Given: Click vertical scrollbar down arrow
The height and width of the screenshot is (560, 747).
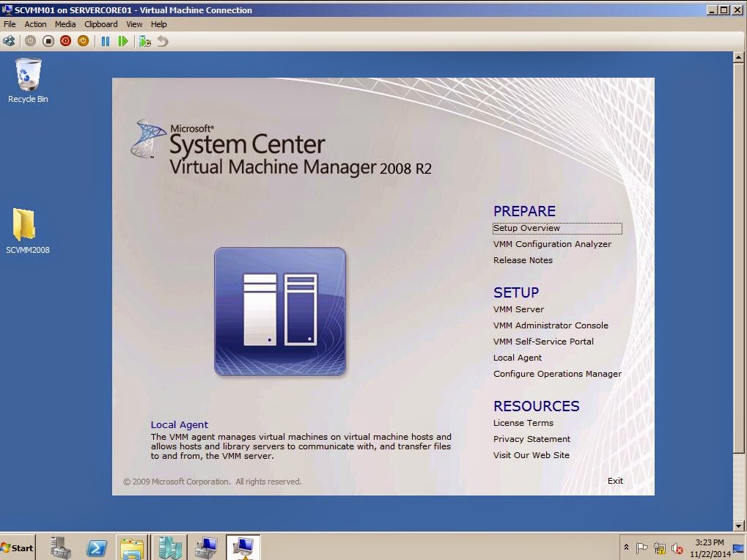Looking at the screenshot, I should pos(738,526).
